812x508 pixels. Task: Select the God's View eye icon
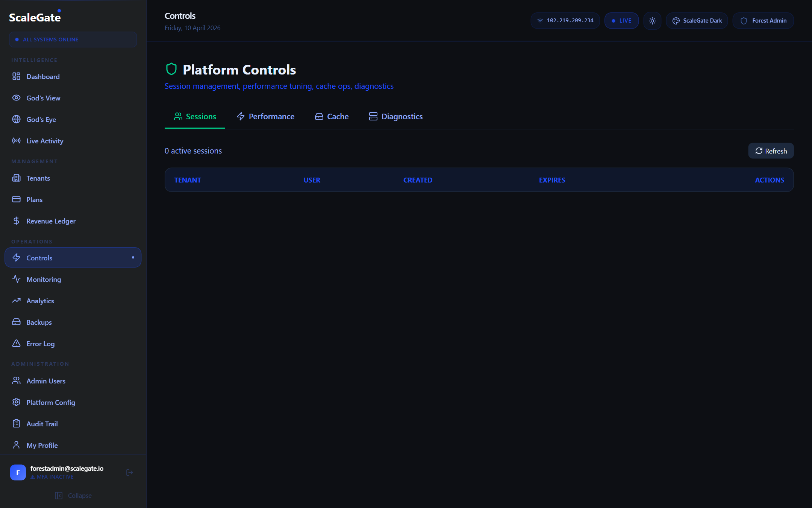(16, 98)
